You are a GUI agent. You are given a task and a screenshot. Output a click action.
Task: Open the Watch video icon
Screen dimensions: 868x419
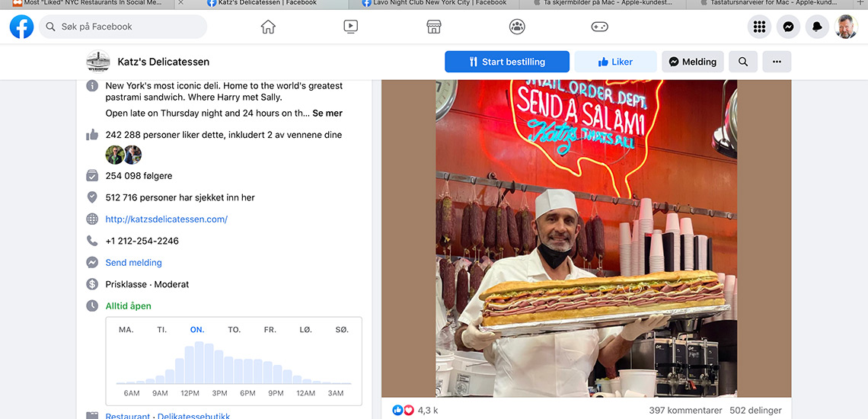click(x=350, y=27)
